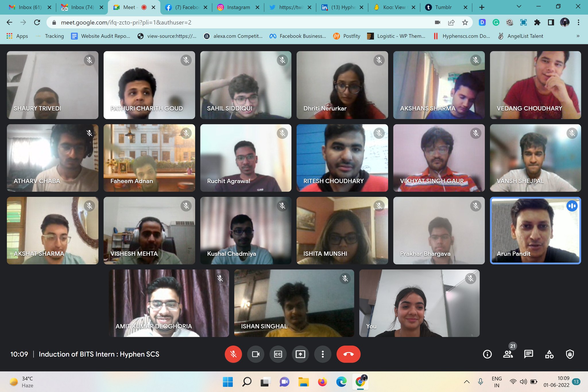Toggle camera on/off
The width and height of the screenshot is (588, 392).
(255, 354)
